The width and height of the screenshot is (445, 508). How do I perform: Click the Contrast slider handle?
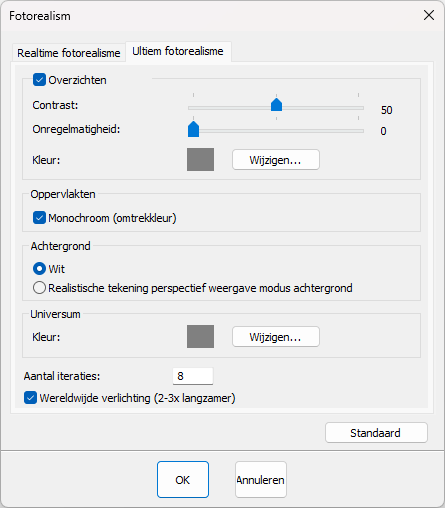276,105
